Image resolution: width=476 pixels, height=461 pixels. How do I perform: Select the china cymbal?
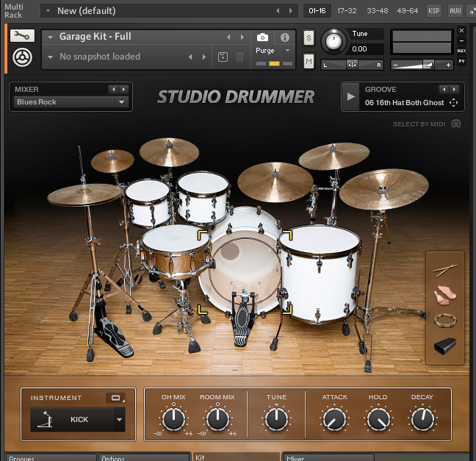coord(384,189)
